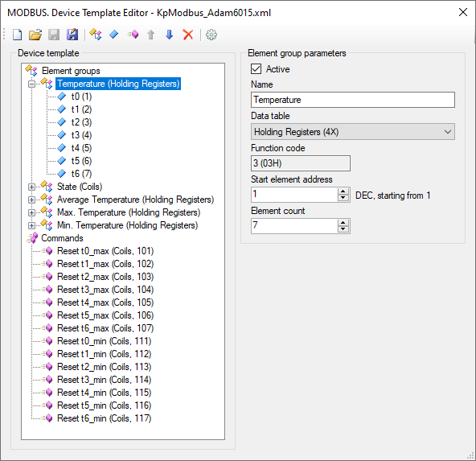Uncheck the Active checkbox

pyautogui.click(x=256, y=69)
